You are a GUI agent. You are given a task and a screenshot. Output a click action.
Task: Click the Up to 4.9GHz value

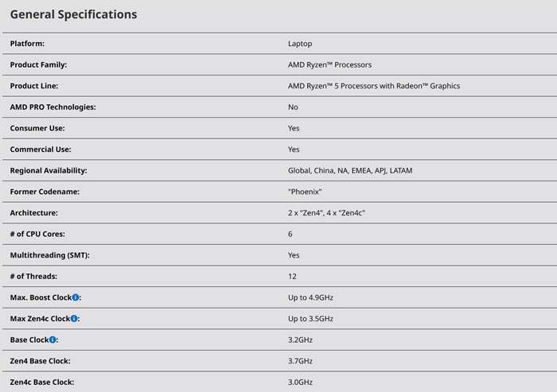(310, 297)
